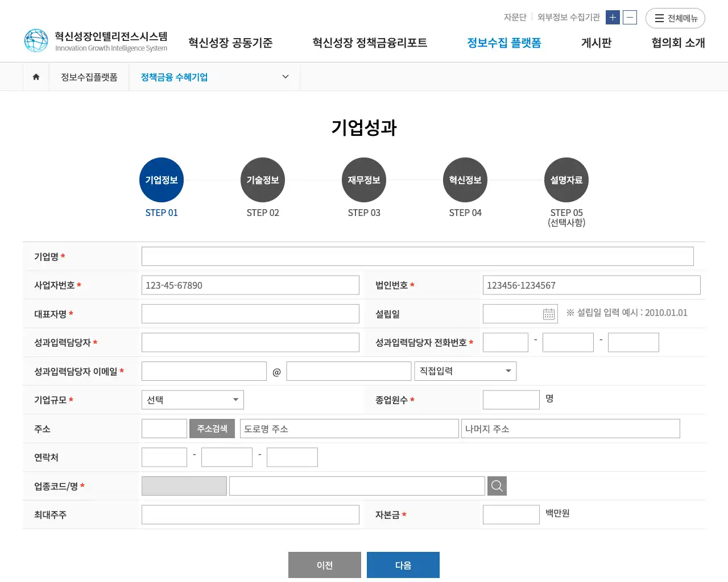The height and width of the screenshot is (582, 728).
Task: Click the 업종코드 search magnifier icon
Action: coord(497,485)
